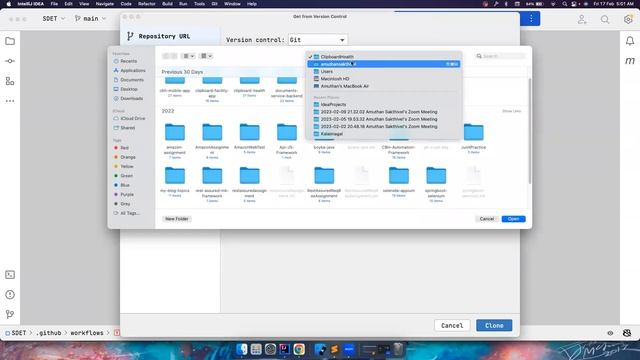640x360 pixels.
Task: Open the Terminal tool window icon
Action: point(10,275)
